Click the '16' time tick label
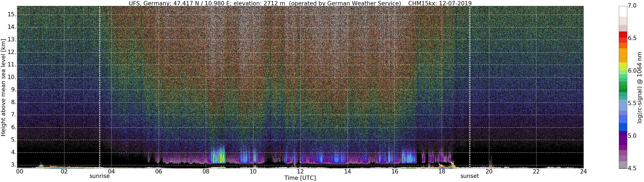The width and height of the screenshot is (644, 182). coord(395,172)
